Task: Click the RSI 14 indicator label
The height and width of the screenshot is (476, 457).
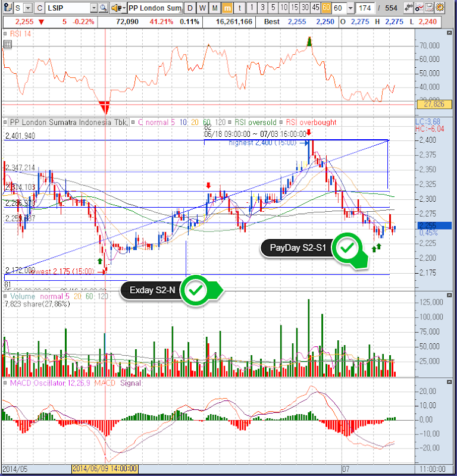Action: (21, 34)
